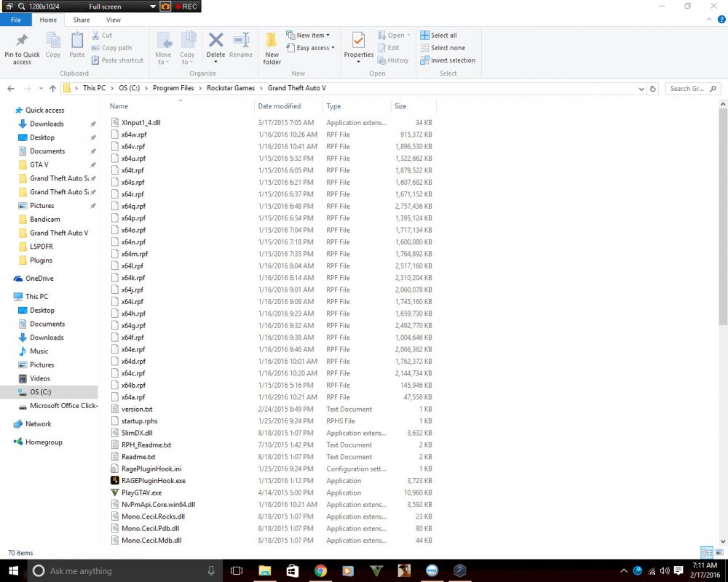Refresh the current folder view
728x582 pixels.
[653, 89]
